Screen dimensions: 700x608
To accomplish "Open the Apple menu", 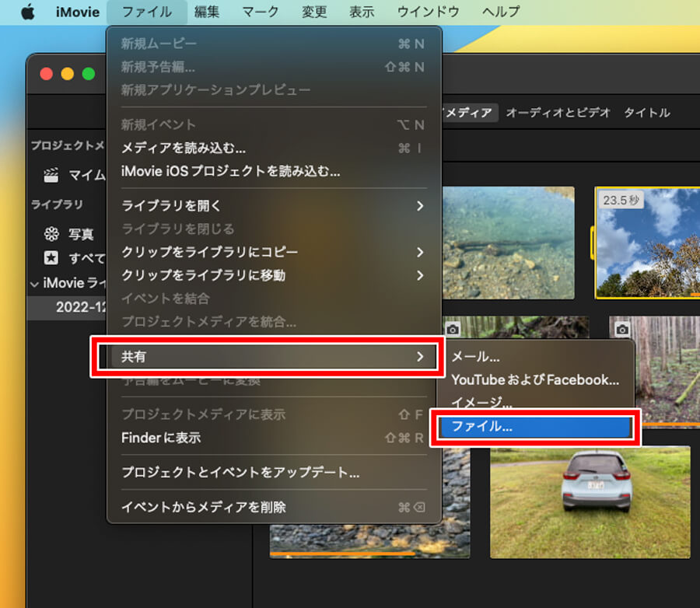I will (28, 12).
